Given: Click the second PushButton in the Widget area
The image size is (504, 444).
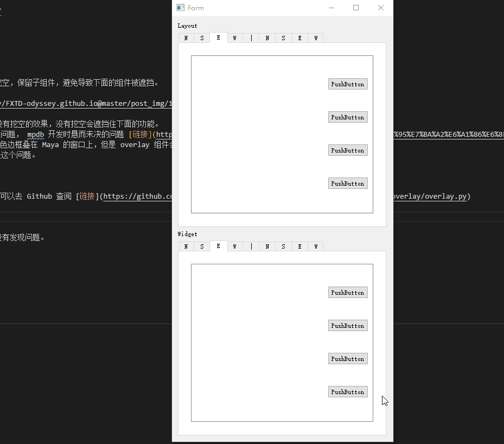Looking at the screenshot, I should point(347,325).
